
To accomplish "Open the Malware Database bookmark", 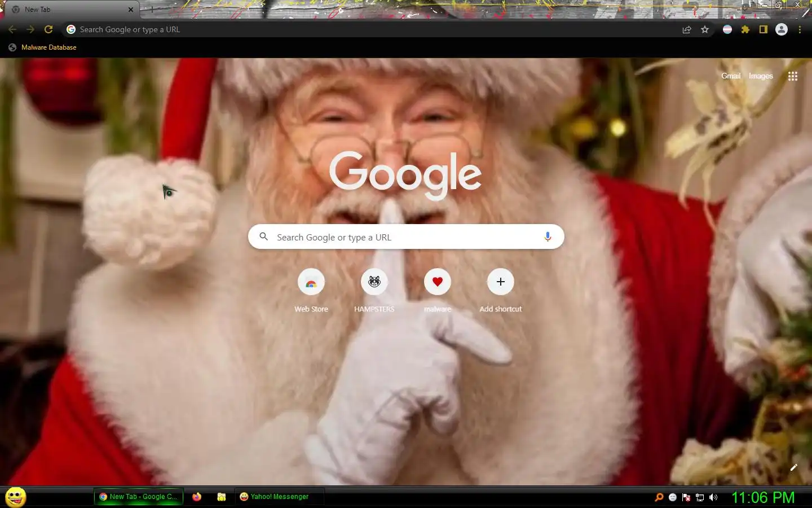I will (x=43, y=47).
